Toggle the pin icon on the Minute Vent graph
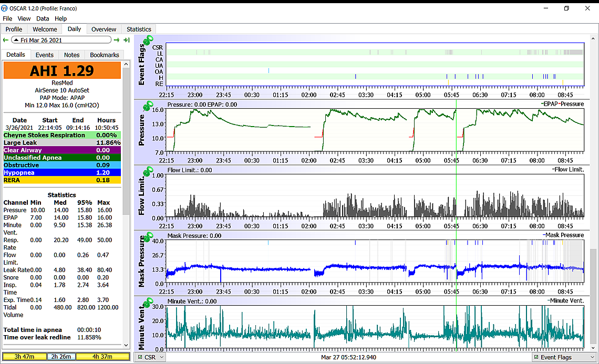Image resolution: width=599 pixels, height=364 pixels. (x=148, y=302)
